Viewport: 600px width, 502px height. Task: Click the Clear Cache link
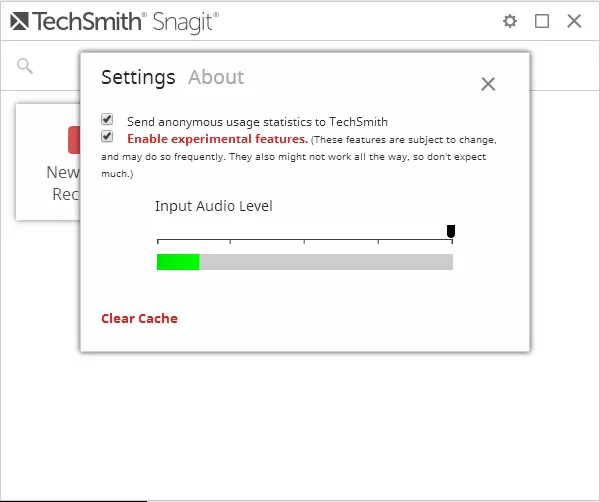(x=139, y=318)
